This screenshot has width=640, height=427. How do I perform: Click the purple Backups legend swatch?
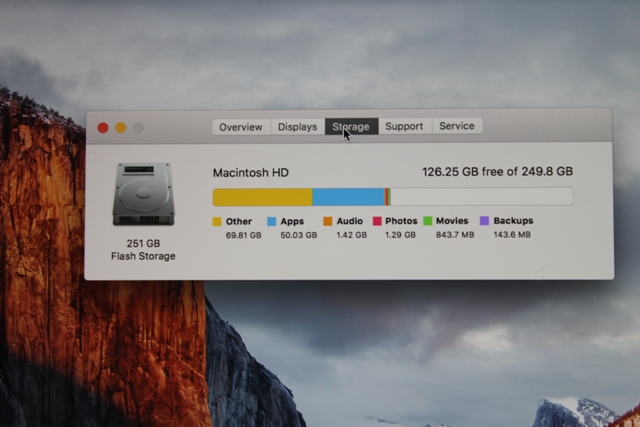(x=484, y=221)
